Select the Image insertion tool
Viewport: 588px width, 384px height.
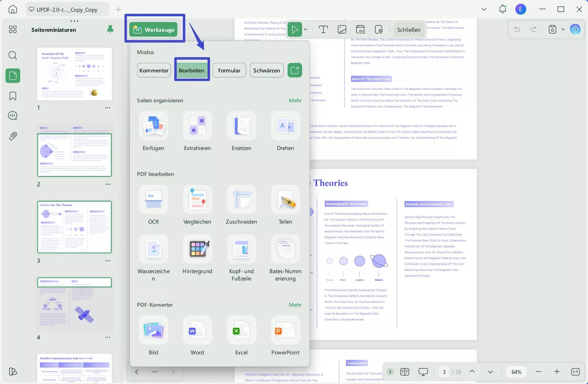point(341,29)
